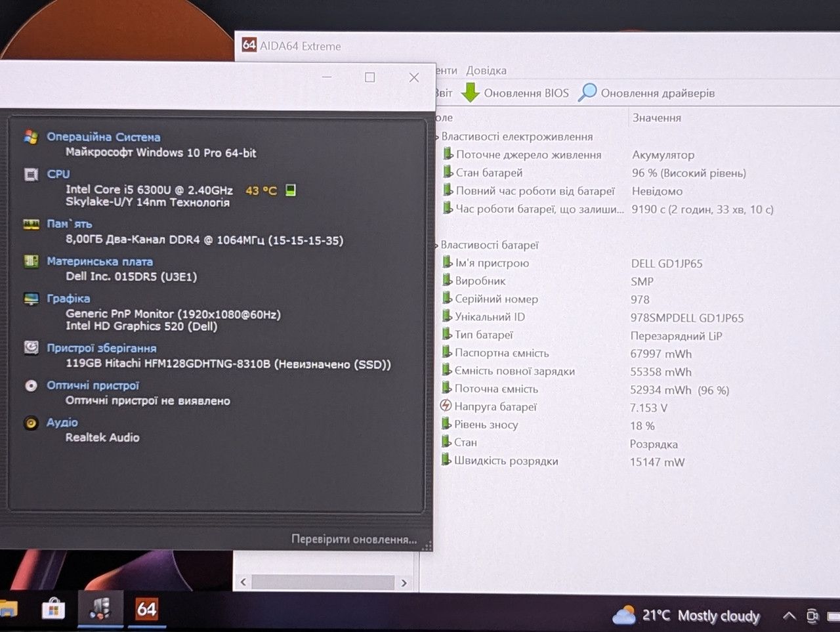Screen dimensions: 840x632
Task: Click the voltage icon beside Напруга батареї
Action: tap(446, 406)
